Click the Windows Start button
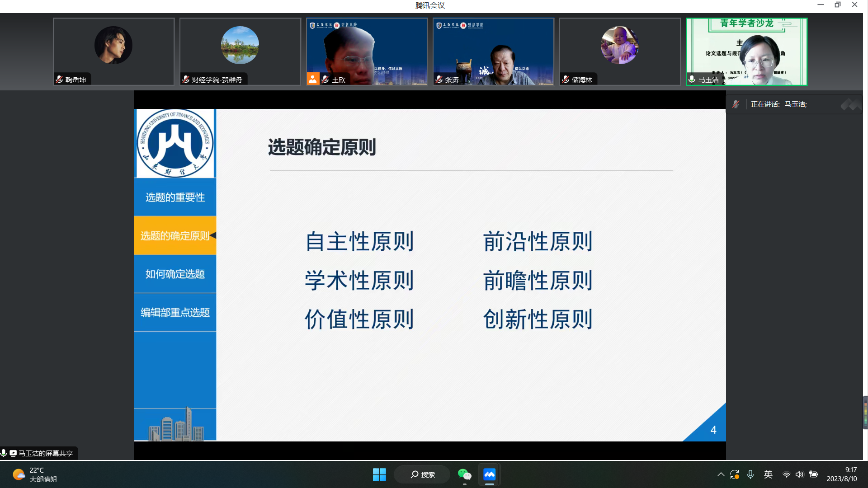This screenshot has width=868, height=488. [379, 474]
